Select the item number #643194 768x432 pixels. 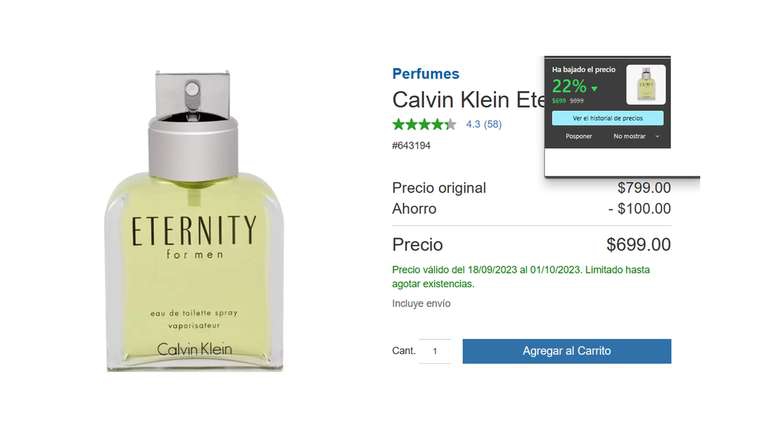point(411,145)
